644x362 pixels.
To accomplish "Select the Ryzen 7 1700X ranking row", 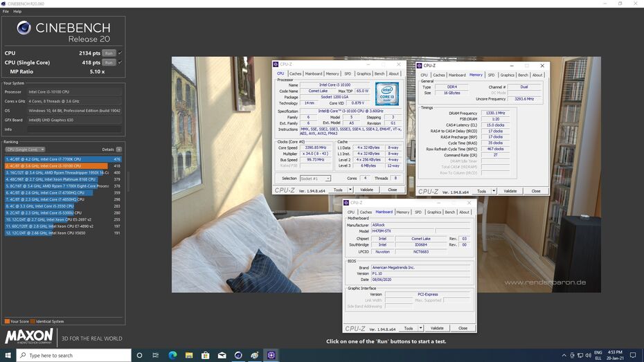I will [x=63, y=186].
